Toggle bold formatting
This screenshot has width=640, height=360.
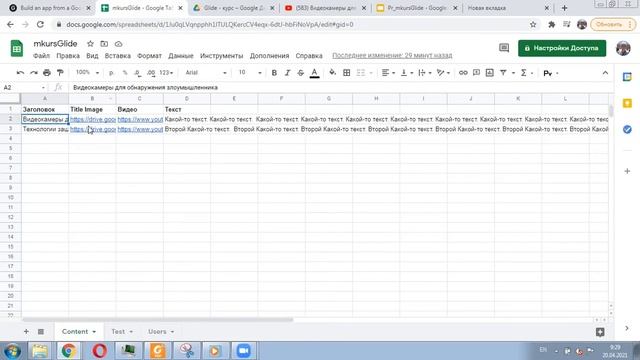274,73
